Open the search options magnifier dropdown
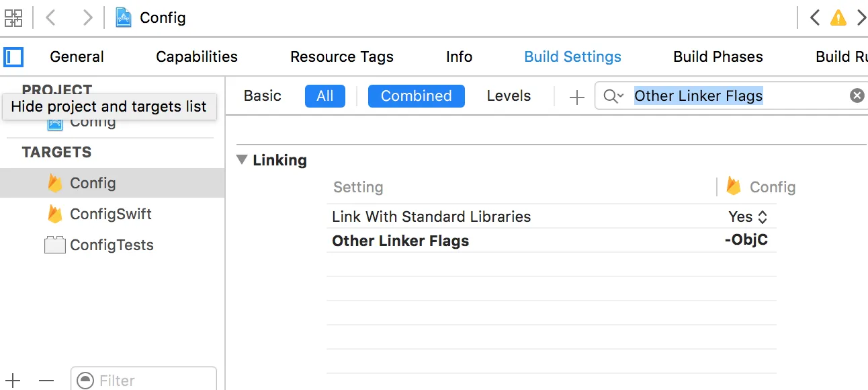The width and height of the screenshot is (868, 390). [x=613, y=96]
